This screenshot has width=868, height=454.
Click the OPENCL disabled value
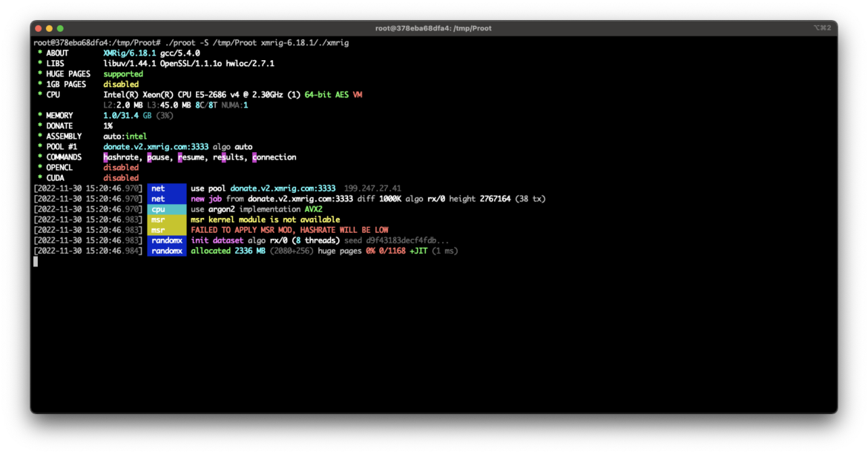tap(121, 168)
